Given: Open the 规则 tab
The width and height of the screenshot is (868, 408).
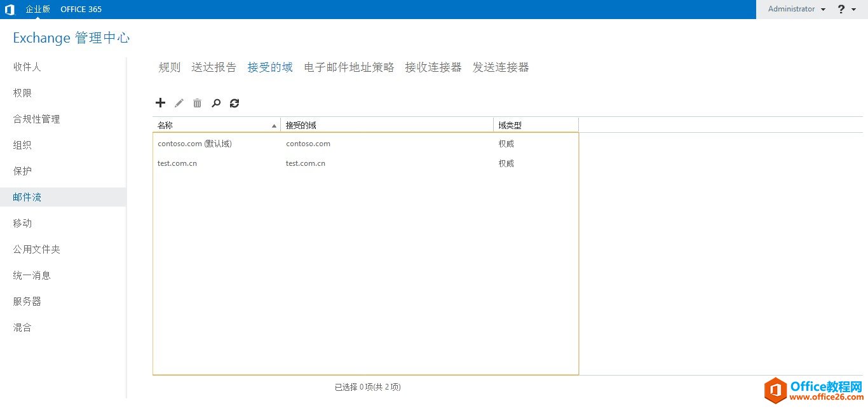Looking at the screenshot, I should pyautogui.click(x=169, y=67).
